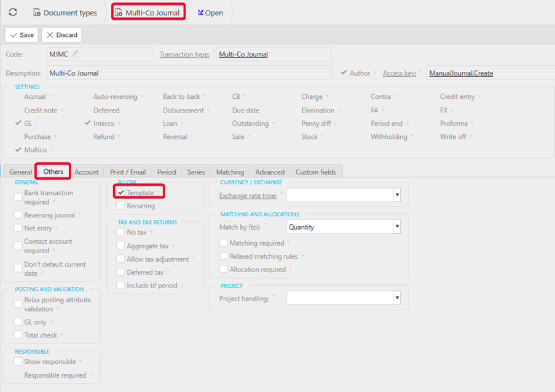The width and height of the screenshot is (555, 392).
Task: Click help icon next to Template checkbox
Action: 158,192
